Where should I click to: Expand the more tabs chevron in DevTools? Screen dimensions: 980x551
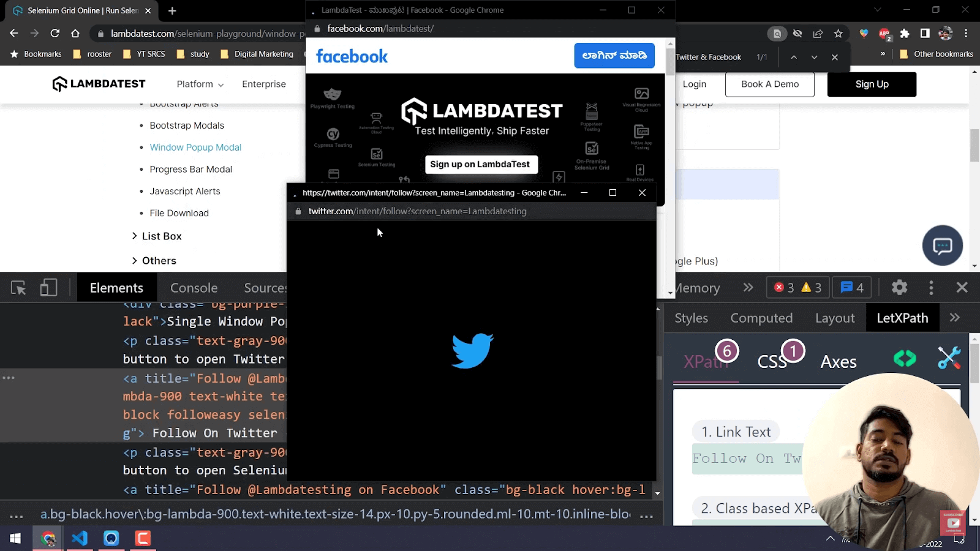(x=748, y=287)
